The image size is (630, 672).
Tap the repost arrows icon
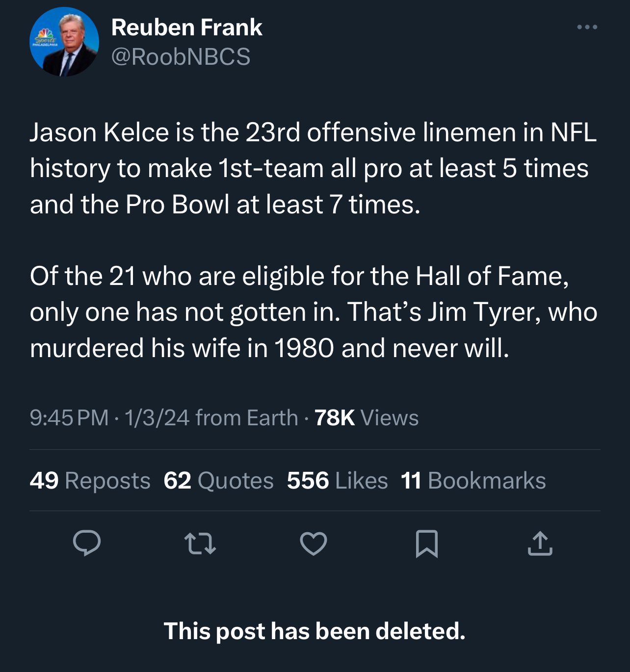[200, 543]
